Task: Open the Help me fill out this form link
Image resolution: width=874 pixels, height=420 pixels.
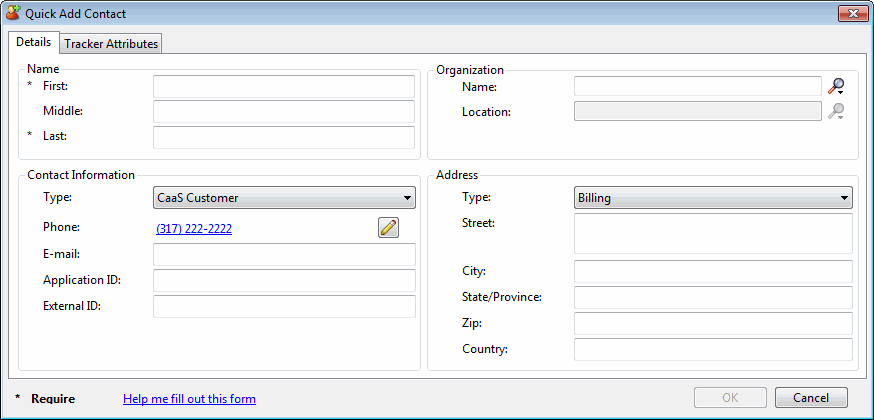Action: click(189, 399)
